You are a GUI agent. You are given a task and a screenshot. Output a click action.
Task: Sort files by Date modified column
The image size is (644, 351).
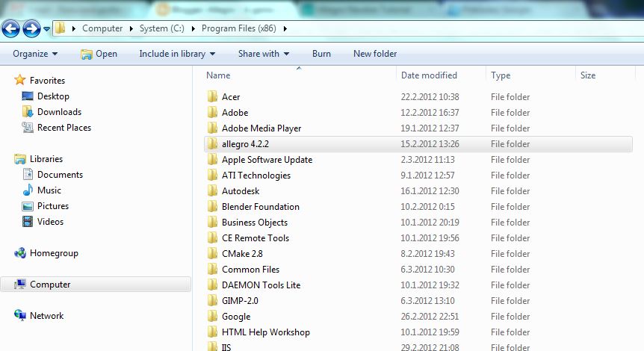[x=429, y=75]
